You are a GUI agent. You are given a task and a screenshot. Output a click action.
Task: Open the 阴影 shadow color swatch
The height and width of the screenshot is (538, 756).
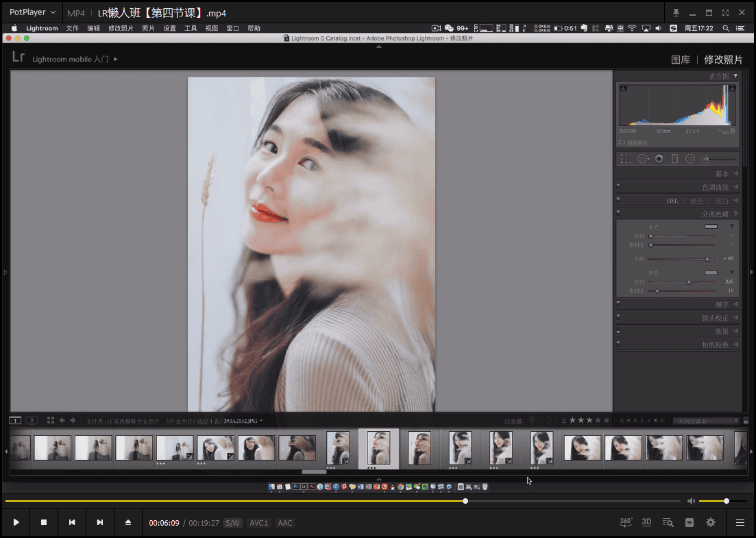pos(711,273)
